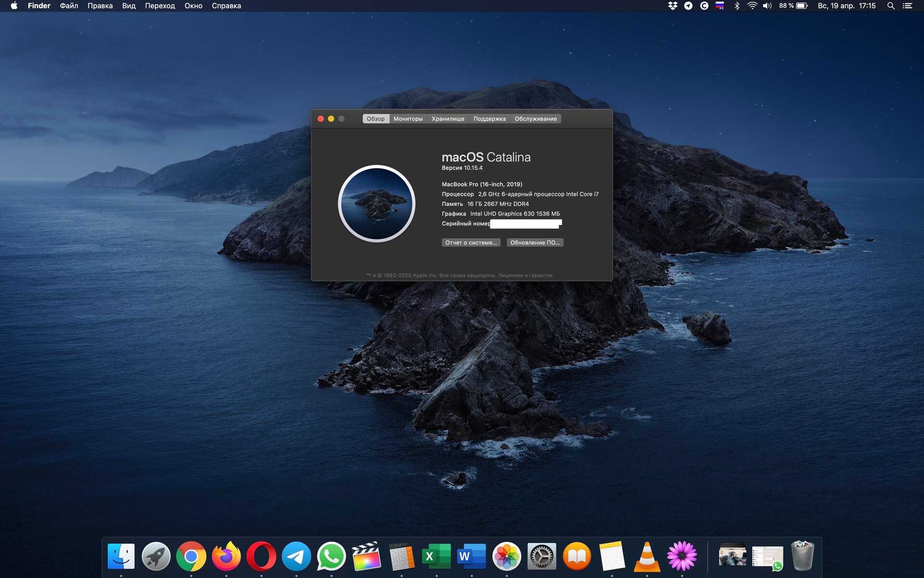Open the Finder menu

click(39, 6)
